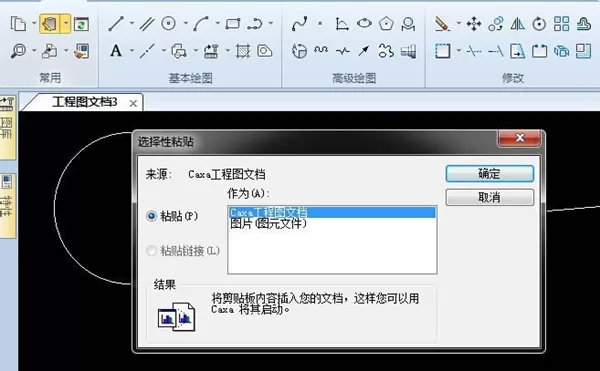Expand the Zoom tool dropdown arrow

[x=34, y=50]
